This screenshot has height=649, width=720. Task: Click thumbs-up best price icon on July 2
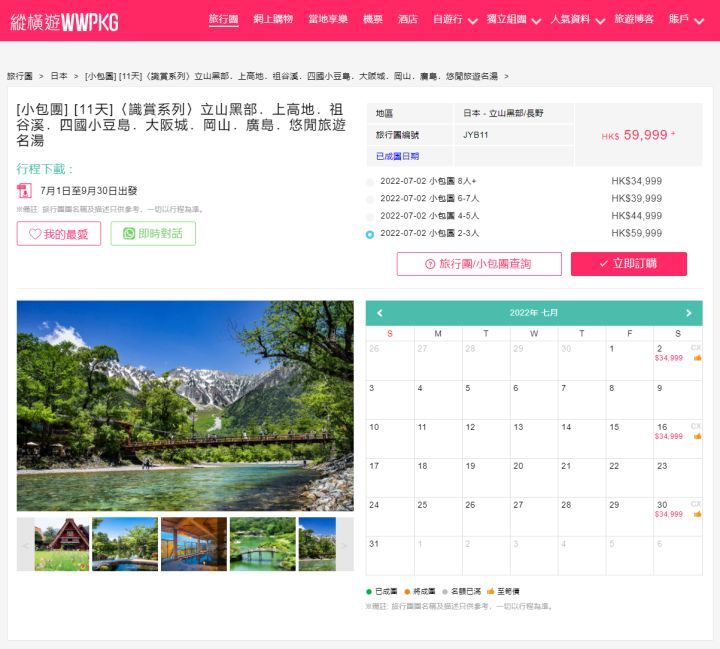(697, 358)
